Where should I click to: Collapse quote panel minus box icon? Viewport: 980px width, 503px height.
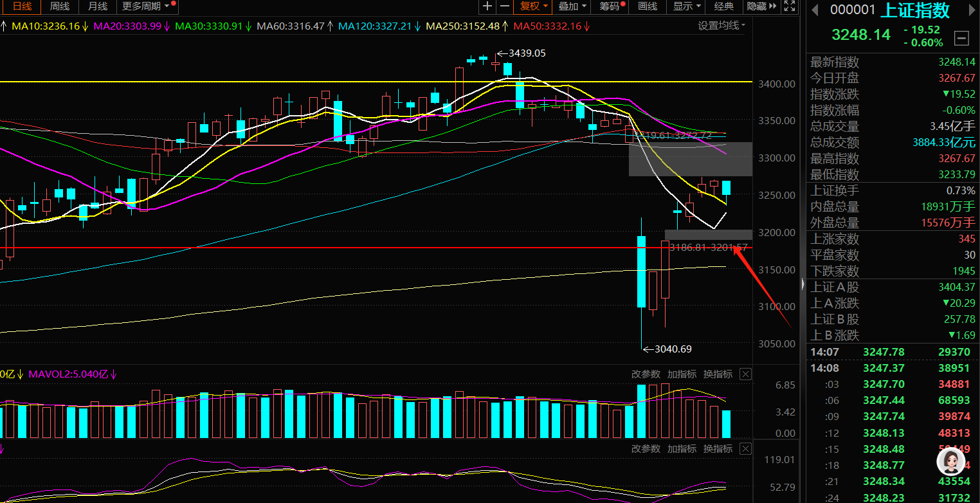(961, 38)
